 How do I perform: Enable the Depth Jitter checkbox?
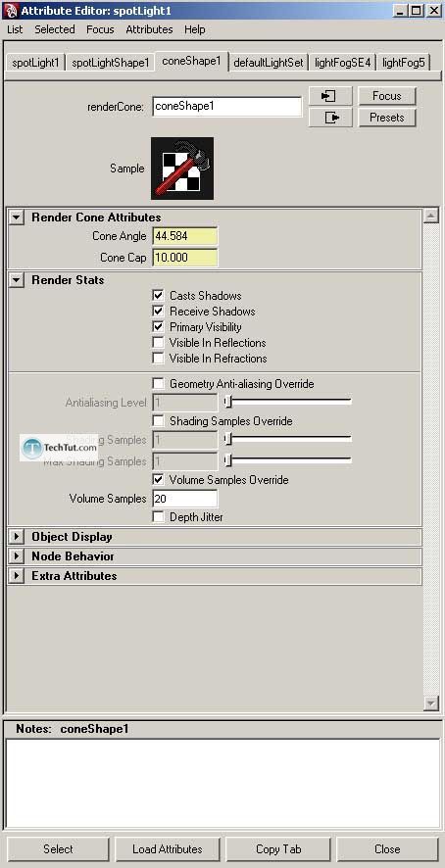click(159, 517)
